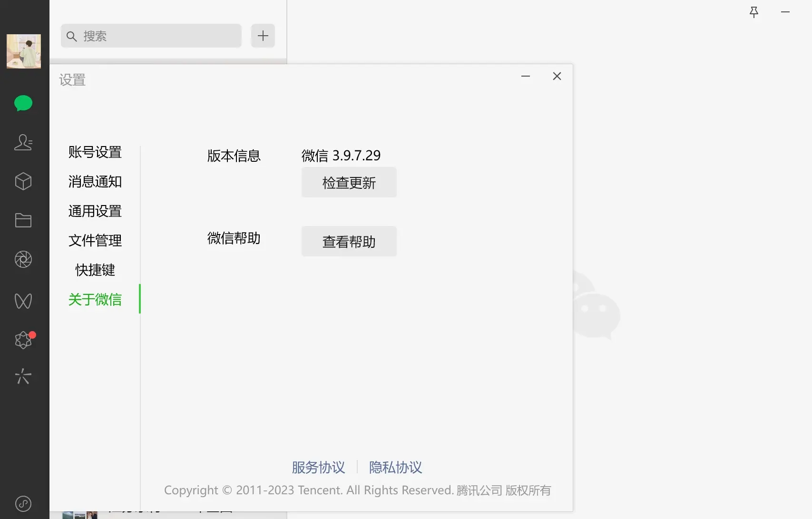Click the plus button beside search
This screenshot has width=812, height=519.
(263, 36)
